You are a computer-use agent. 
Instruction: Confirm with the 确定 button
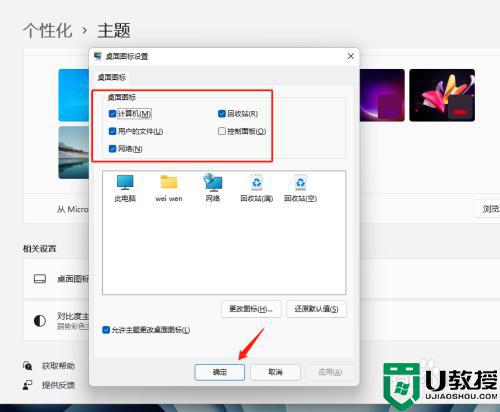coord(220,372)
